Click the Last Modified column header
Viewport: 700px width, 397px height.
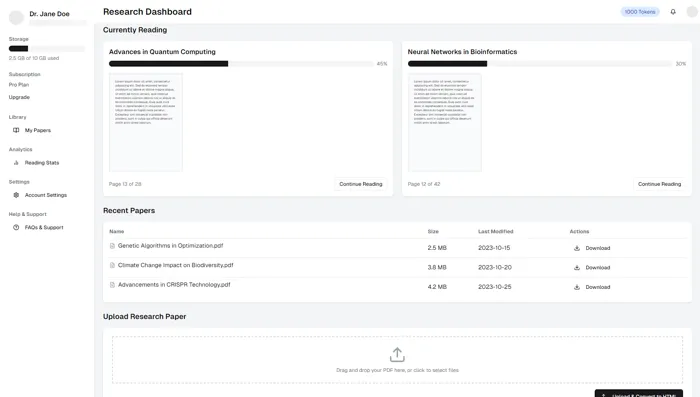(496, 231)
